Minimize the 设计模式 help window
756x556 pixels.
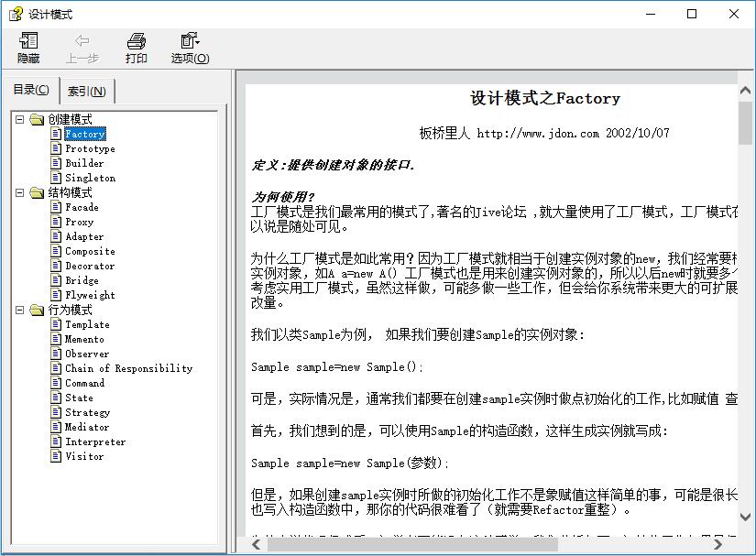click(x=651, y=14)
